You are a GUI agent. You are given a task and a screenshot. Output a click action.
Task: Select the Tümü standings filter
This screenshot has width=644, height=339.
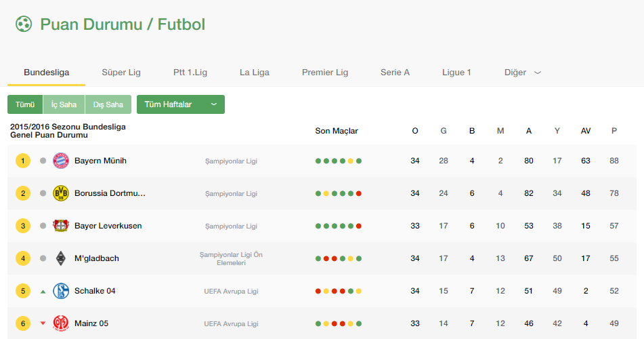point(25,104)
